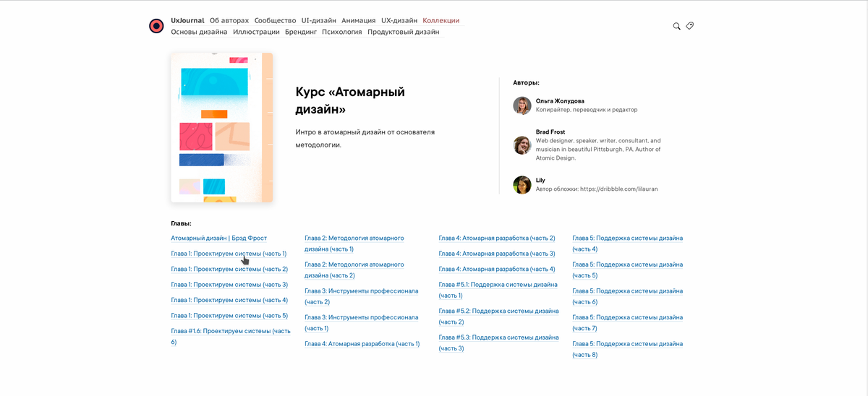The image size is (868, 396).
Task: Open the Об авторах page
Action: 229,20
